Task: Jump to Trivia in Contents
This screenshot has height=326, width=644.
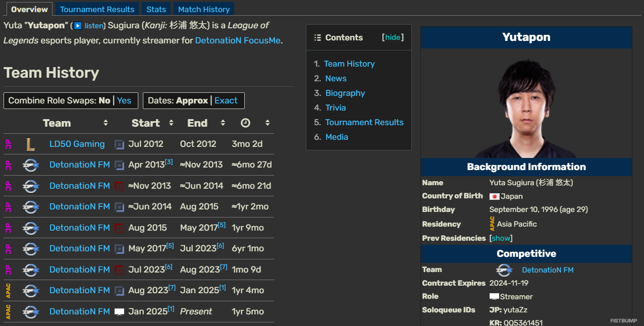Action: pyautogui.click(x=336, y=107)
